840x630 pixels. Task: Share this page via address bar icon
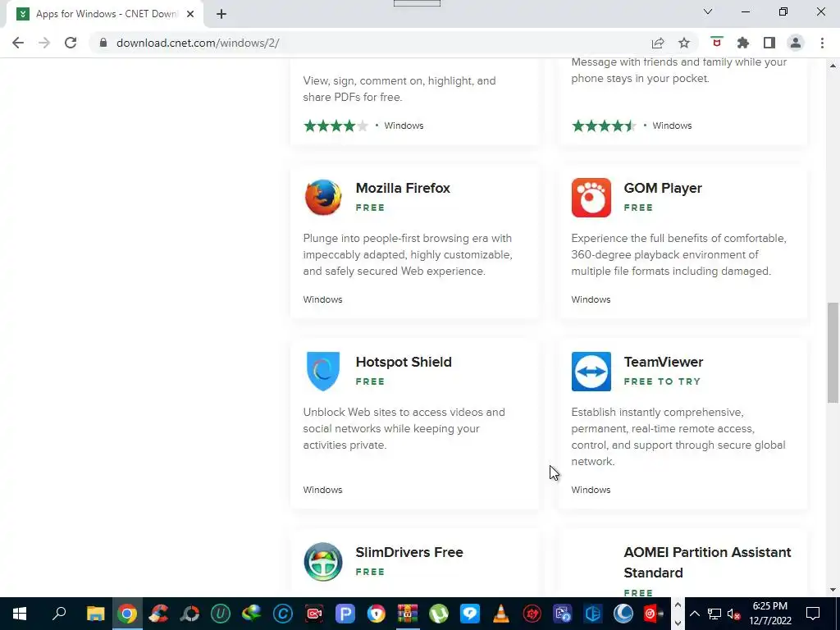pyautogui.click(x=658, y=43)
